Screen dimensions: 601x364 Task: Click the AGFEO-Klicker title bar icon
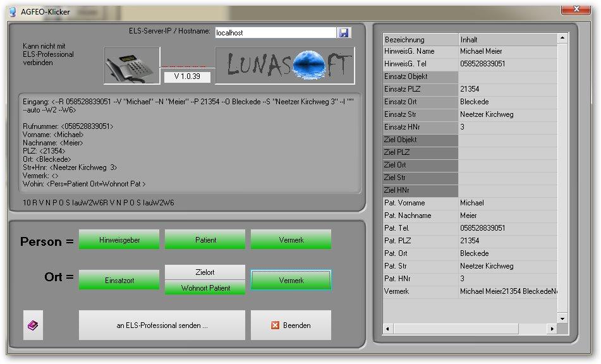click(x=11, y=11)
